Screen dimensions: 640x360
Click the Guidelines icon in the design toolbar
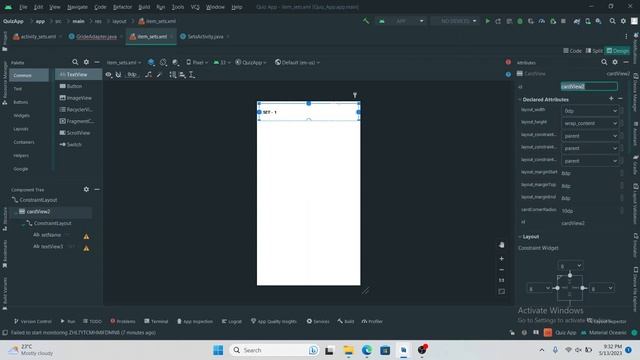coord(192,75)
